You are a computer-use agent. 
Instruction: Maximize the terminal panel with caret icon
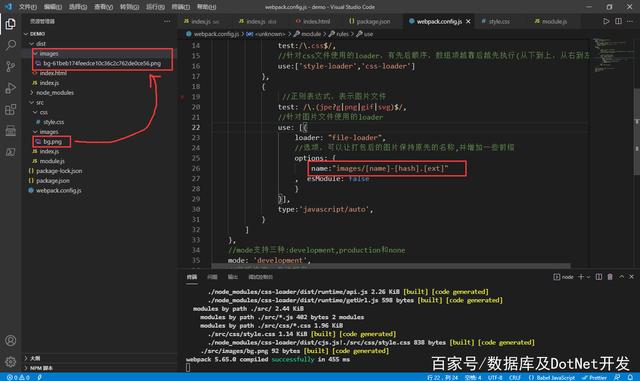[622, 277]
